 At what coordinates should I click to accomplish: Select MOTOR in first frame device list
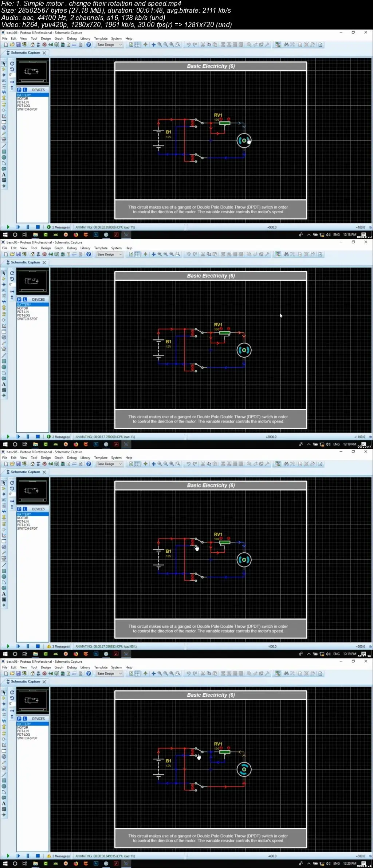click(32, 99)
